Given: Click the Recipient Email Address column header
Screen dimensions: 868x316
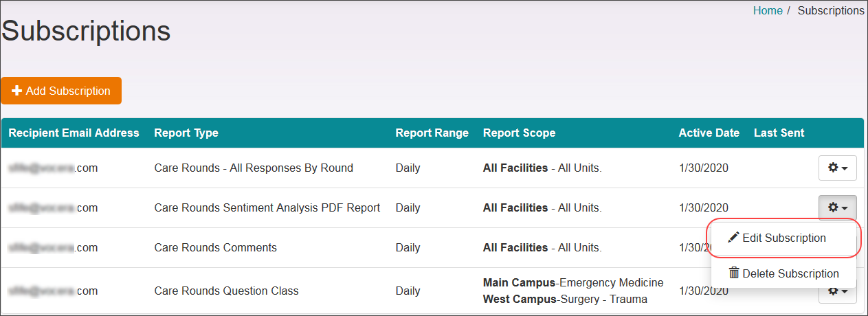Looking at the screenshot, I should pos(74,133).
